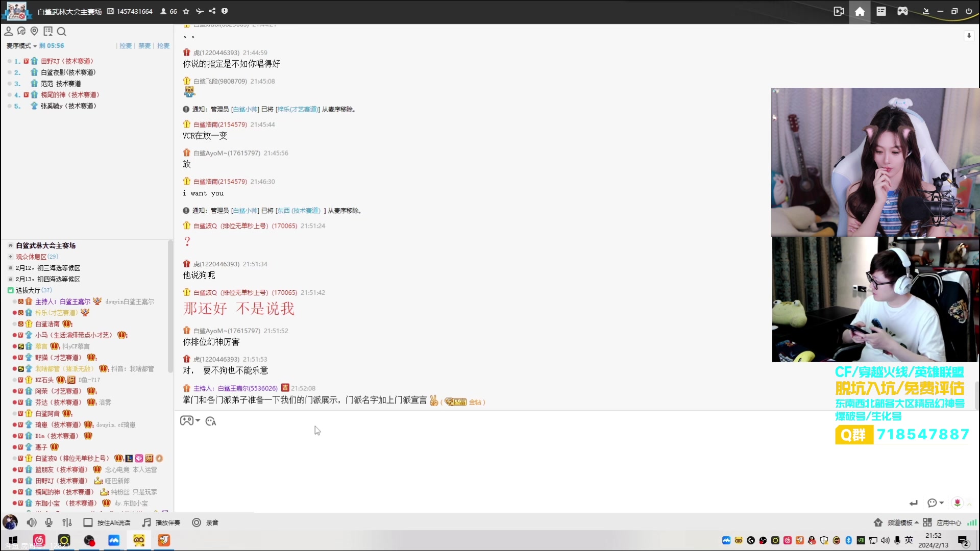Select user 白鲨浩南 in channel list
980x551 pixels.
click(x=47, y=324)
